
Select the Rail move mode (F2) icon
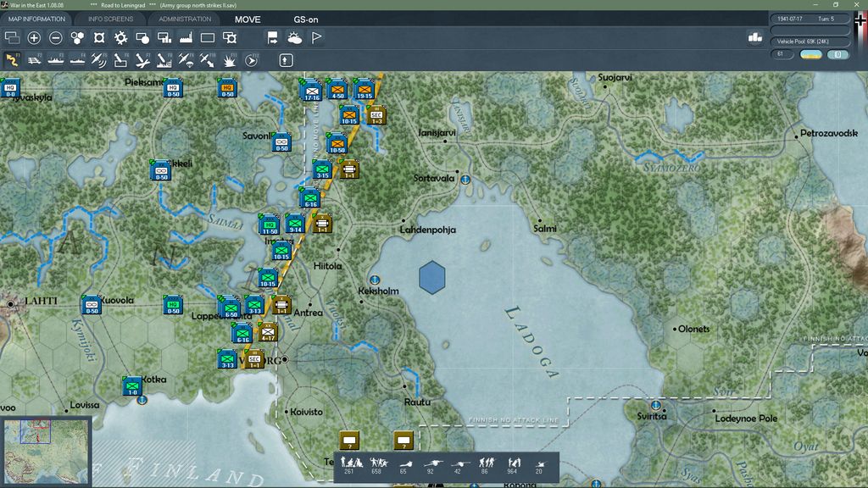point(34,60)
